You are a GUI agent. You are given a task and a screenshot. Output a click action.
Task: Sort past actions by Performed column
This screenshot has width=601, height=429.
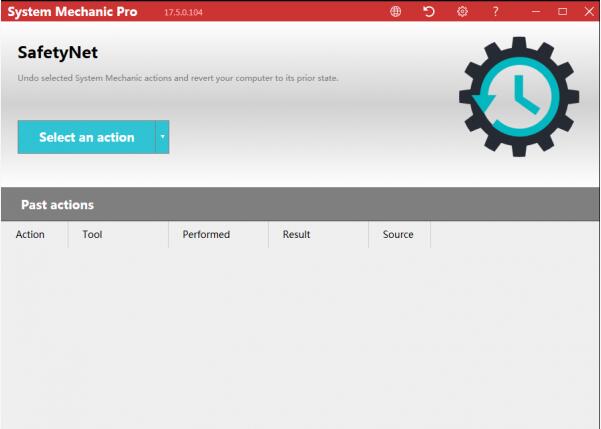218,234
